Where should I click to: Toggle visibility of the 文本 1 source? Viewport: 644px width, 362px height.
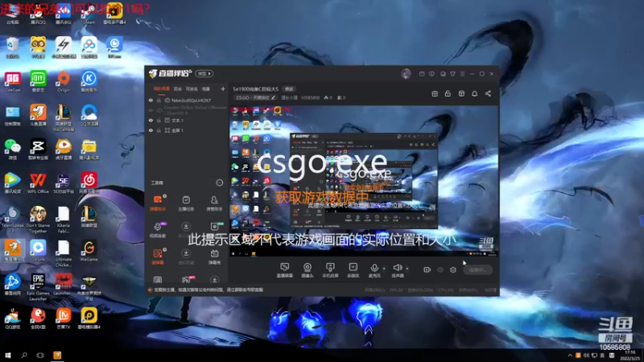[x=151, y=120]
